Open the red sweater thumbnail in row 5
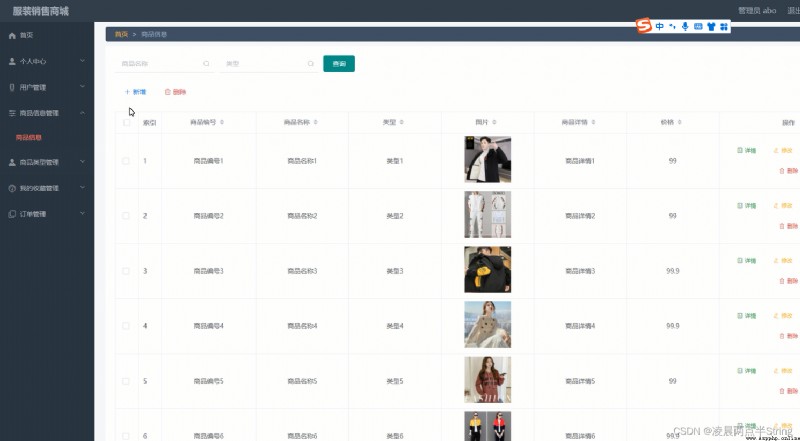 487,380
